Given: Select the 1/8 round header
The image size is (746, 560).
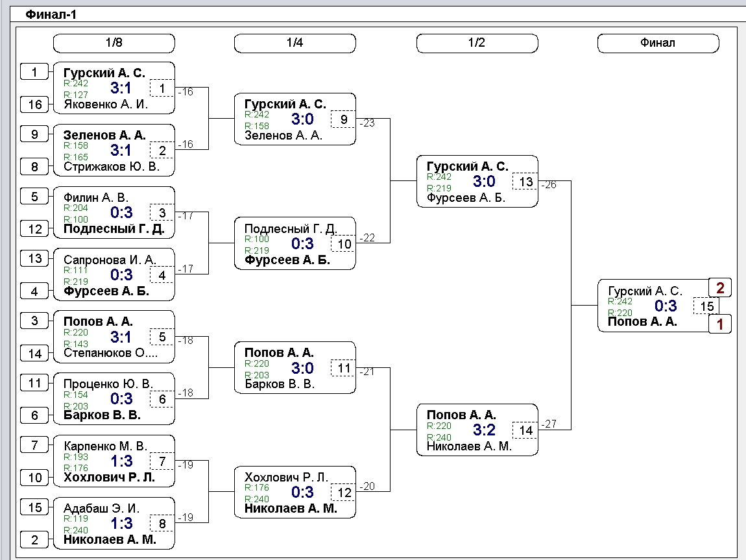Looking at the screenshot, I should pos(114,43).
